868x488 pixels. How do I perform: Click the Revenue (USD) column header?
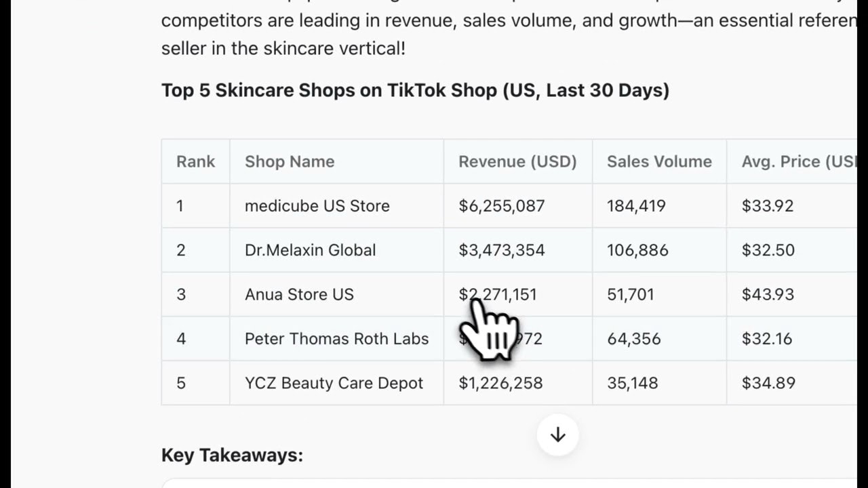click(517, 161)
